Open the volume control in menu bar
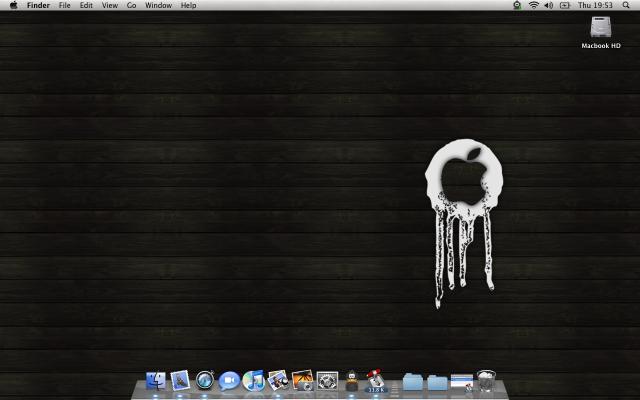This screenshot has width=640, height=400. coord(549,5)
